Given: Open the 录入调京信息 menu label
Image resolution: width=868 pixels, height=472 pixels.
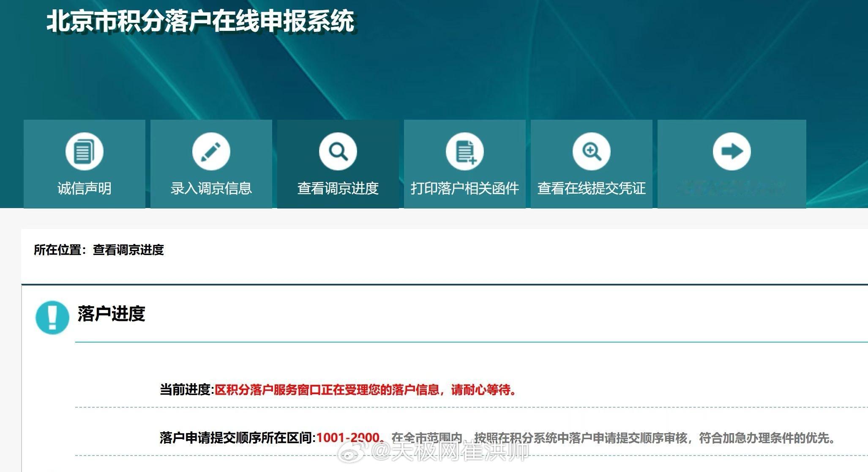Looking at the screenshot, I should point(211,188).
